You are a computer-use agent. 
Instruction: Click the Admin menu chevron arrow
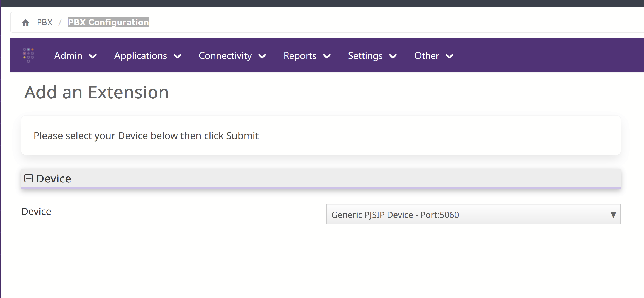(x=93, y=56)
